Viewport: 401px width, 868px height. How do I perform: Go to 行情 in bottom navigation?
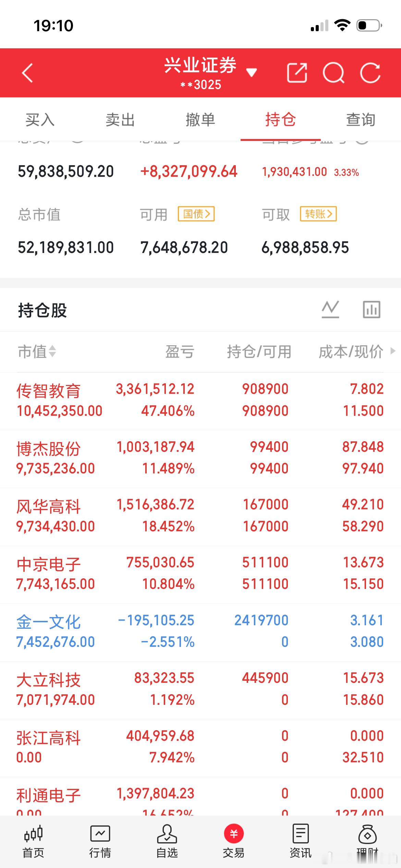100,841
